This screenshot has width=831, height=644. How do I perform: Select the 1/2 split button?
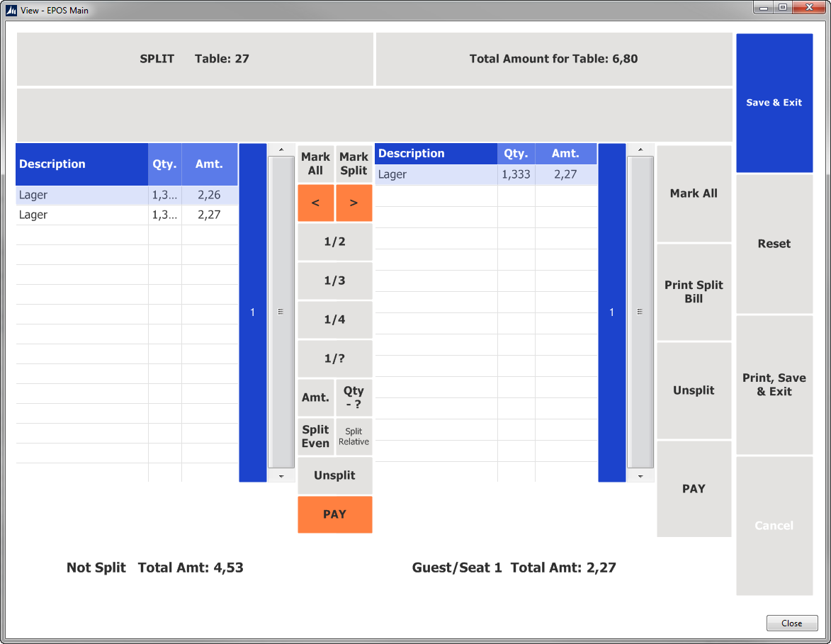(335, 242)
